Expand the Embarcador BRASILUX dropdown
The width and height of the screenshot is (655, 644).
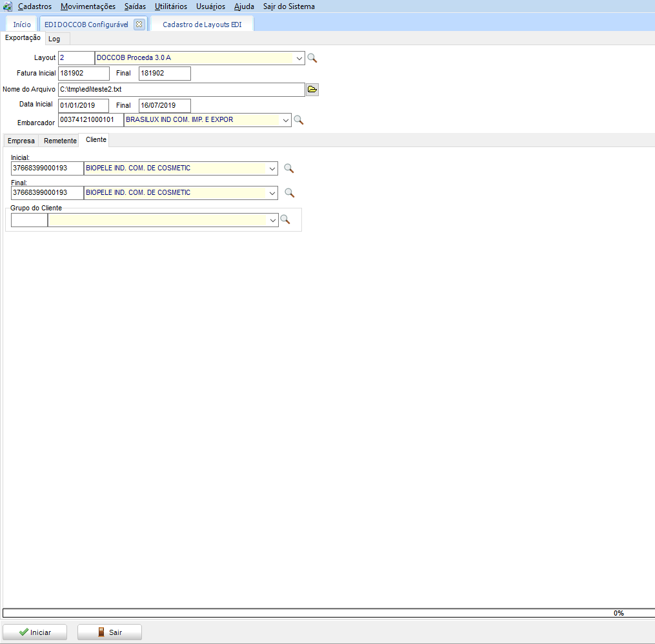tap(285, 120)
